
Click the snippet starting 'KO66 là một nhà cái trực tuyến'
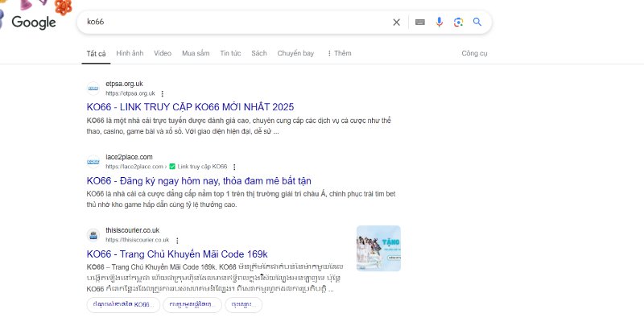(x=238, y=126)
